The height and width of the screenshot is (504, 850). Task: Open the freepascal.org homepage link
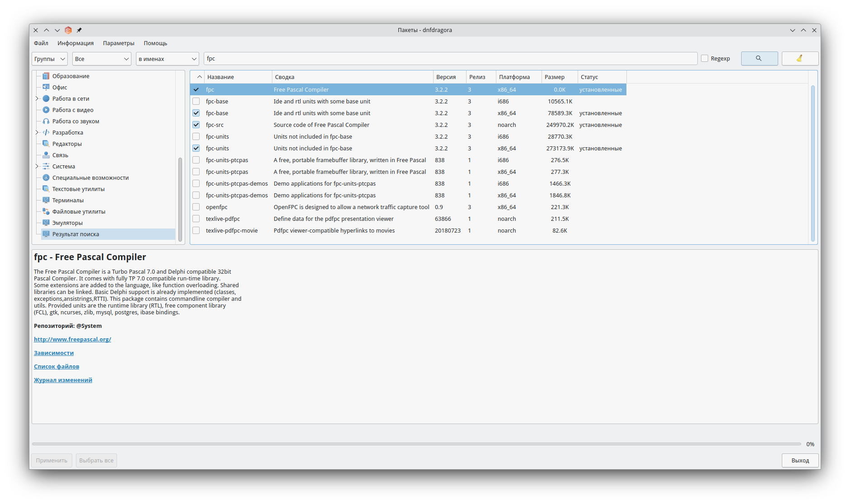[72, 339]
